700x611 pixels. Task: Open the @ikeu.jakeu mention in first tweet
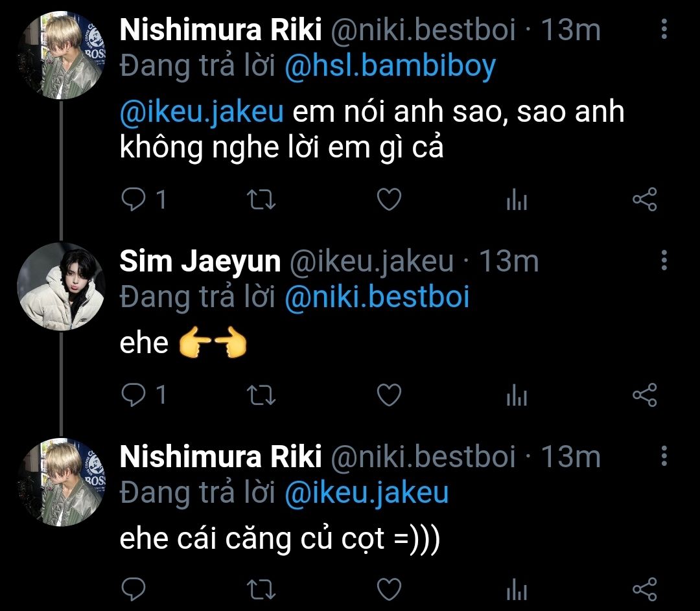tap(202, 112)
